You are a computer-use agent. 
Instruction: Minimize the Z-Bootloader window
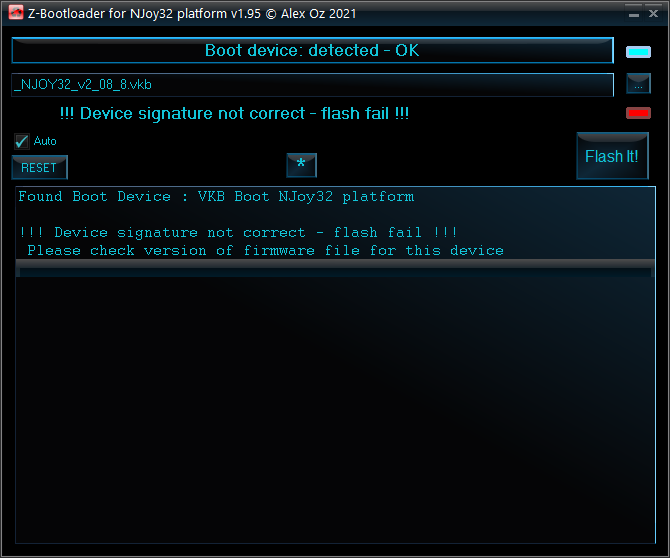click(634, 14)
